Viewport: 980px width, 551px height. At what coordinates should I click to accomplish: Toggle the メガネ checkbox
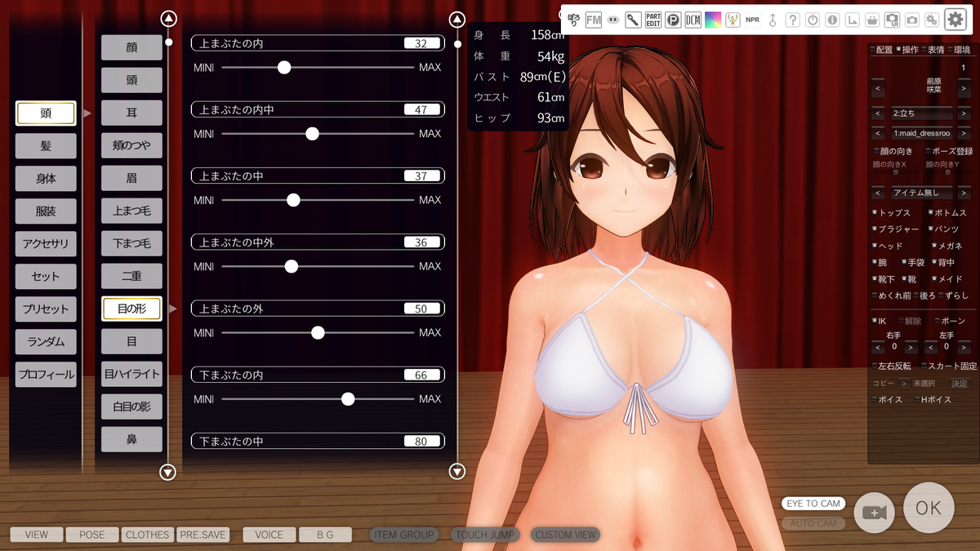click(934, 246)
